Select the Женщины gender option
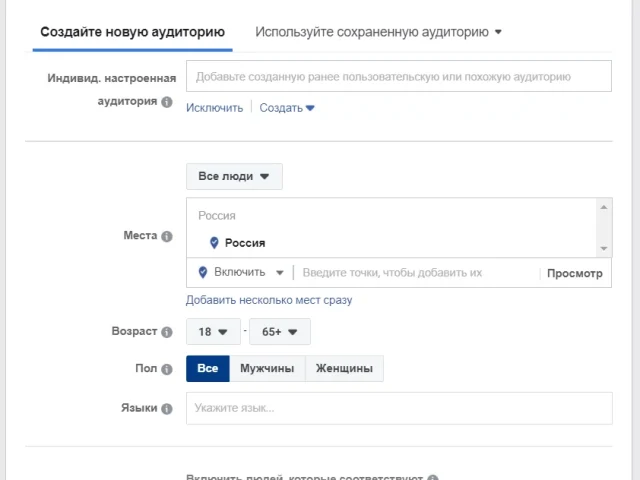Screen dimensions: 640x480 pyautogui.click(x=344, y=369)
